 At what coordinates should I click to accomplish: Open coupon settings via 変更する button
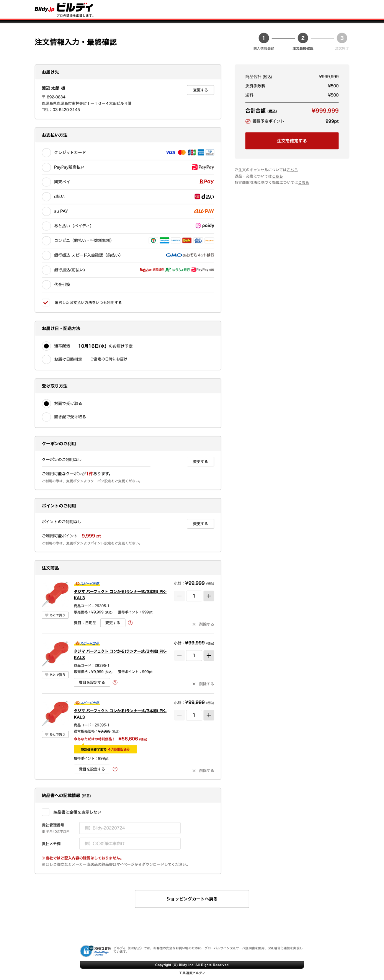pyautogui.click(x=200, y=462)
